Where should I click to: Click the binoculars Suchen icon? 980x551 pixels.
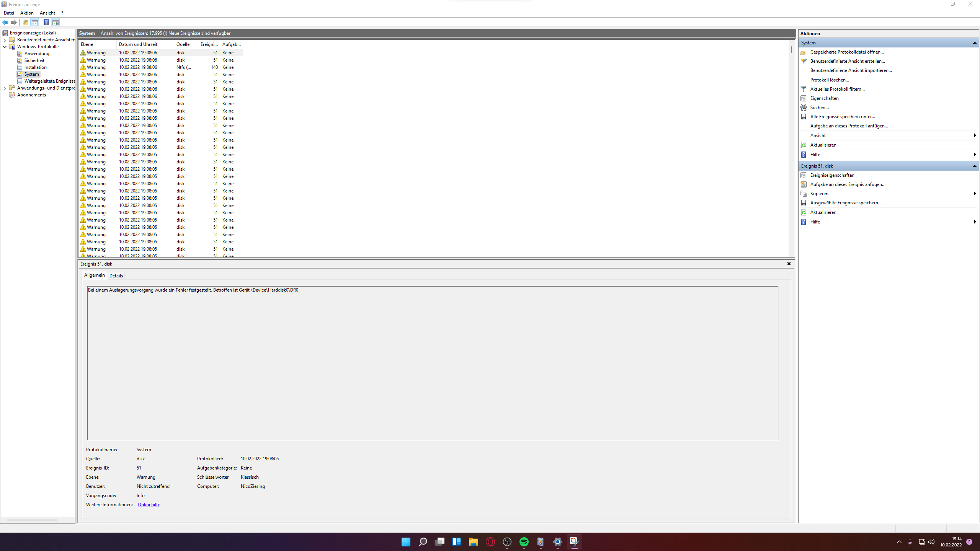pos(804,108)
